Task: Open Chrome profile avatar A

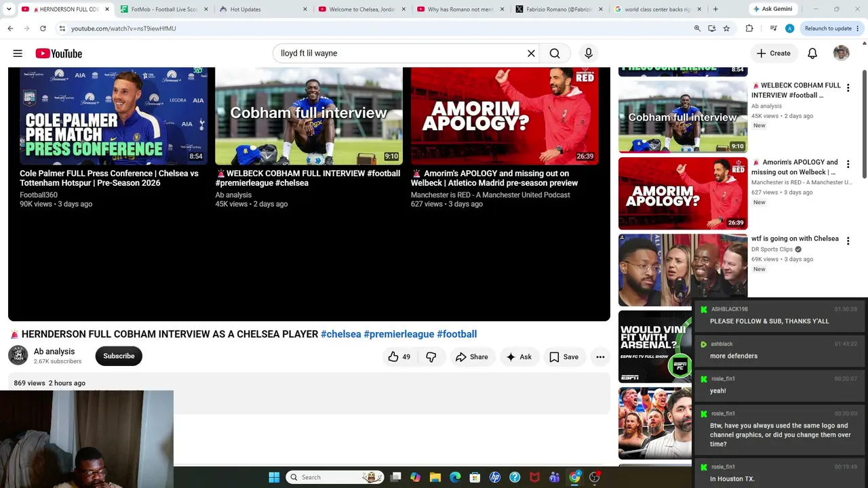Action: (x=789, y=28)
